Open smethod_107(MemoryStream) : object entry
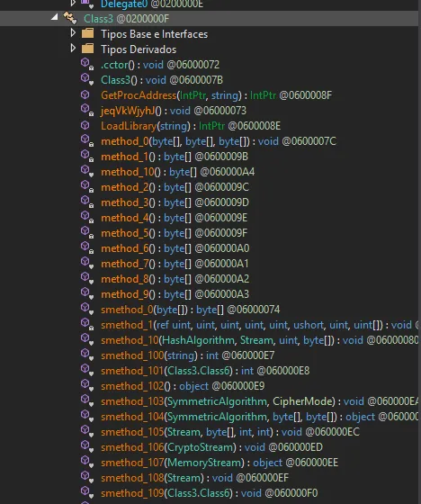Screen dimensions: 421x504 [219, 463]
